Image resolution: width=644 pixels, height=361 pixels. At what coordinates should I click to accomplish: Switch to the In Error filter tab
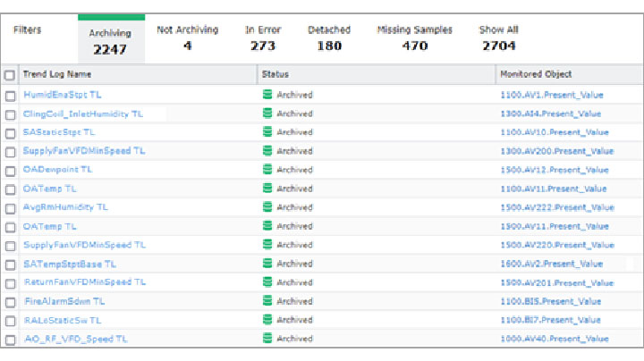263,38
